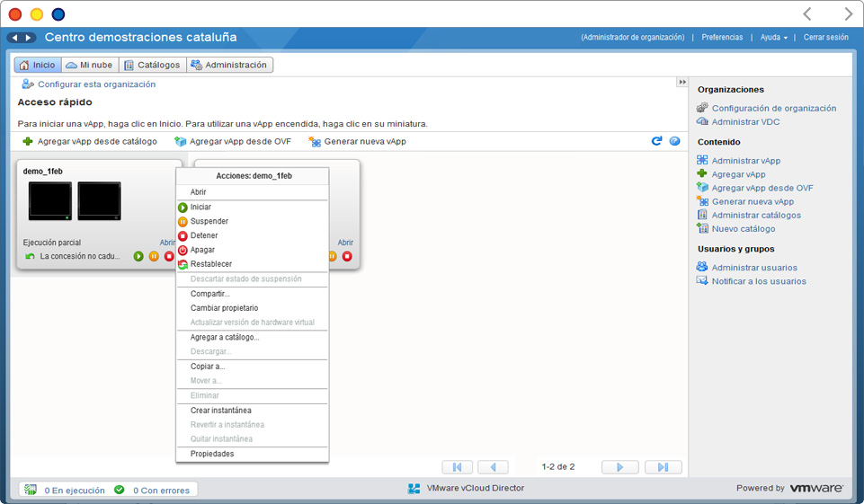Click the blue help icon beside refresh

pyautogui.click(x=674, y=141)
